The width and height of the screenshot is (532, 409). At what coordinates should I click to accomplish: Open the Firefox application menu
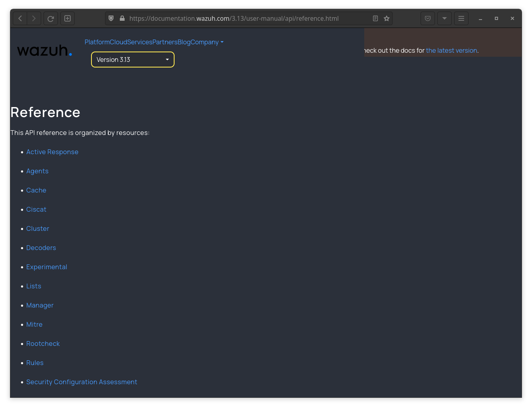pyautogui.click(x=461, y=18)
